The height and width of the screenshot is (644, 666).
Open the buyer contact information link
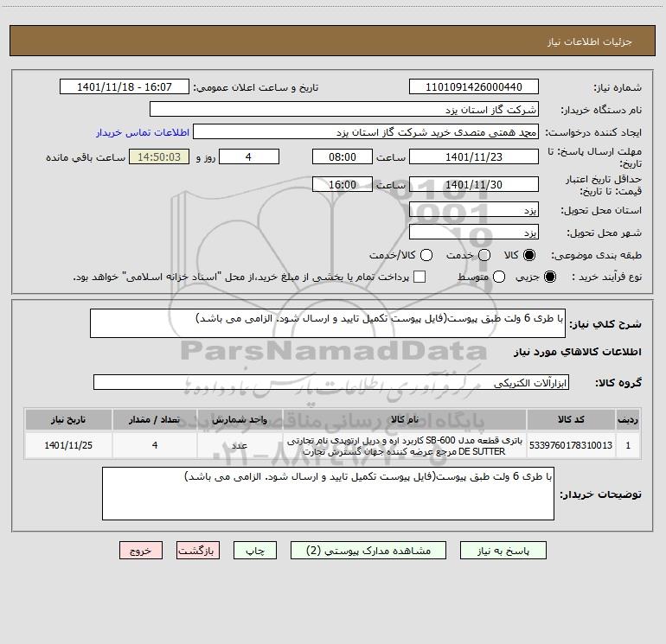(143, 132)
